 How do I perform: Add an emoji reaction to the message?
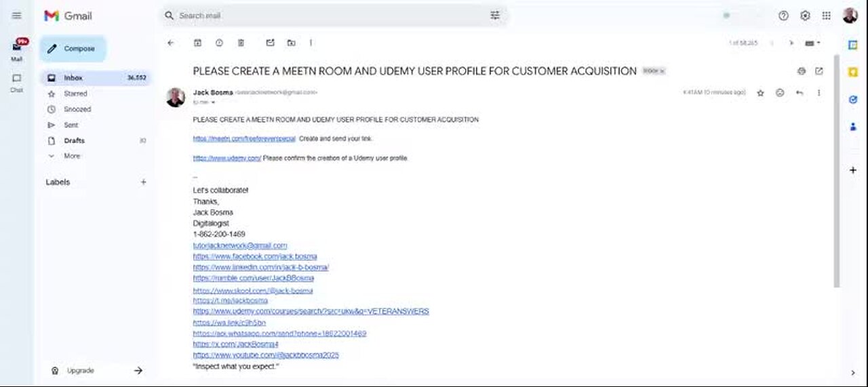click(780, 93)
